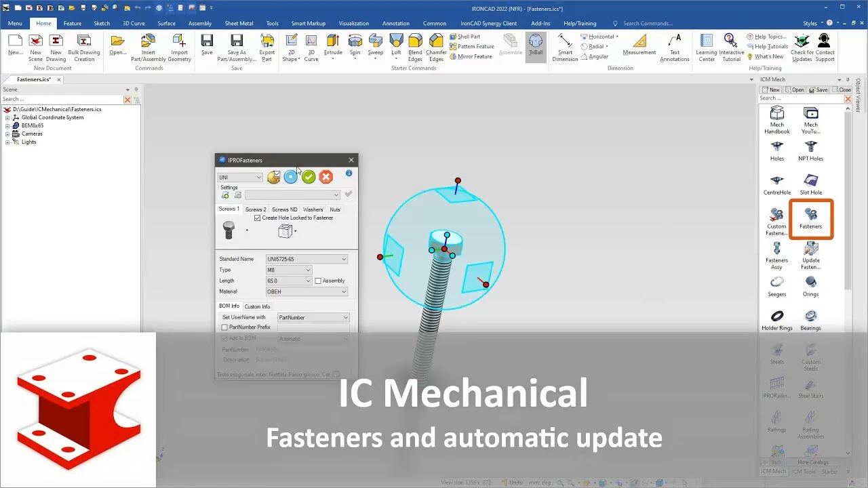Select the TriBall tool in ribbon
The image size is (868, 488).
536,47
